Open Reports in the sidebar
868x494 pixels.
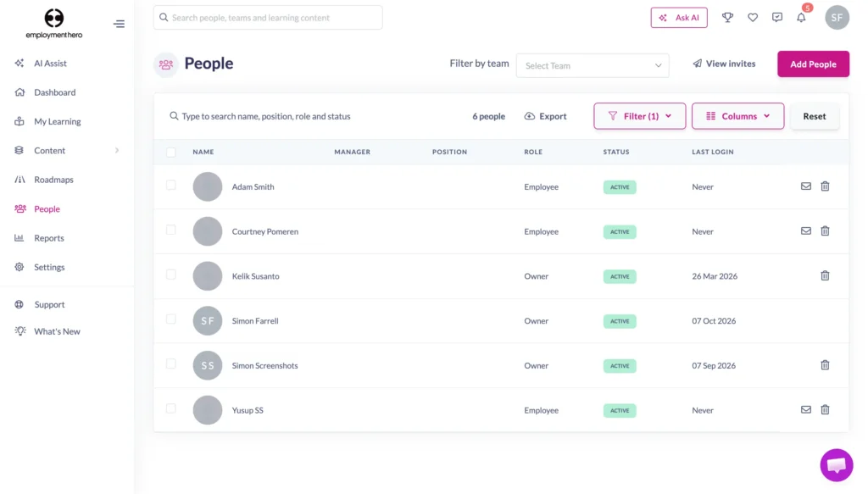click(x=48, y=238)
